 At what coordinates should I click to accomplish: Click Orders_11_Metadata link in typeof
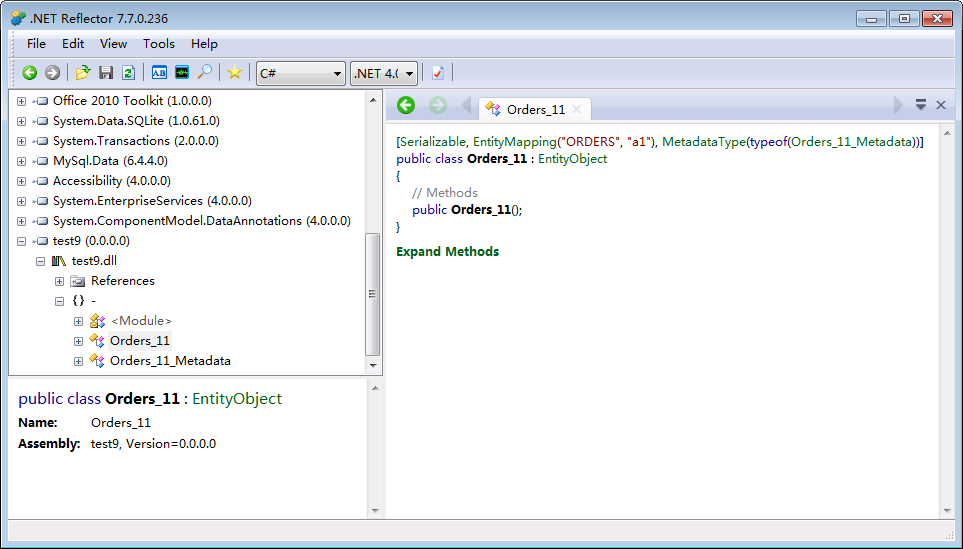coord(852,142)
